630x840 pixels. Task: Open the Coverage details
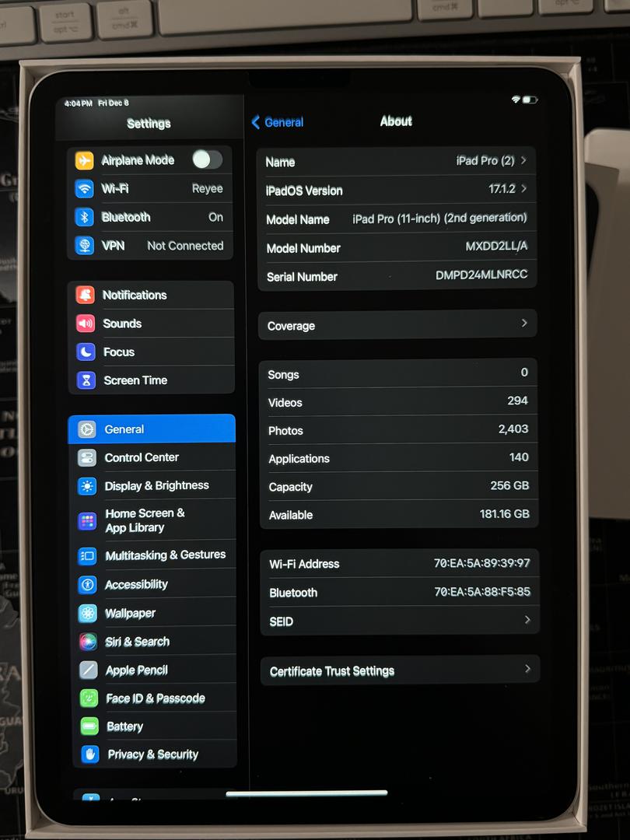point(397,324)
